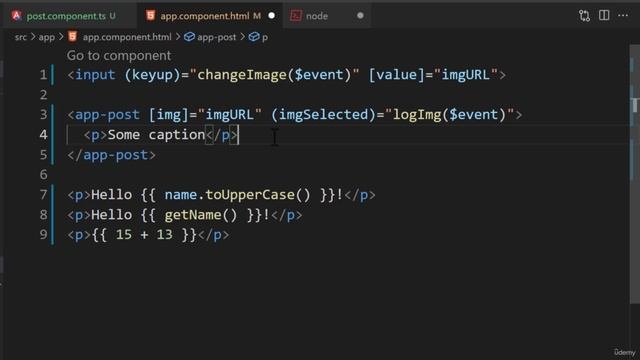Click the opening app-post tag on line 3
640x360 pixels.
(x=104, y=115)
